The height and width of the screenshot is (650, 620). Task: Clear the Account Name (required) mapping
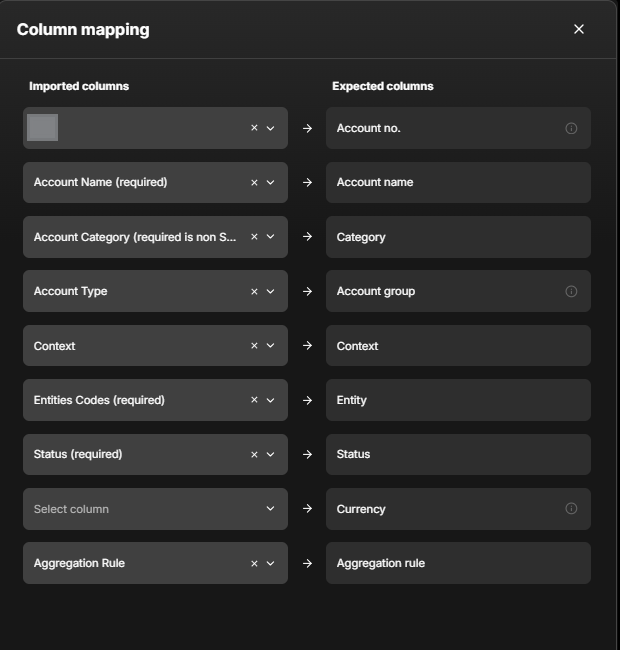[x=254, y=183]
